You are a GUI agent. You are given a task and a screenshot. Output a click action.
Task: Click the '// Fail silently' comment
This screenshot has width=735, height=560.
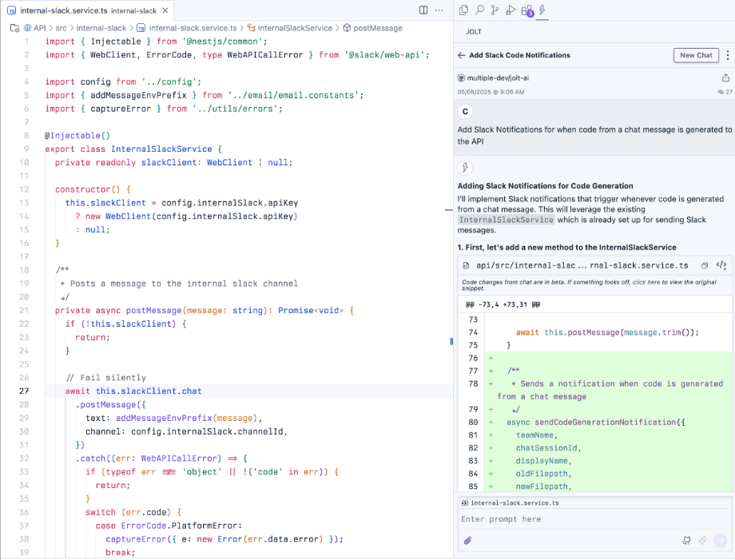(x=106, y=378)
